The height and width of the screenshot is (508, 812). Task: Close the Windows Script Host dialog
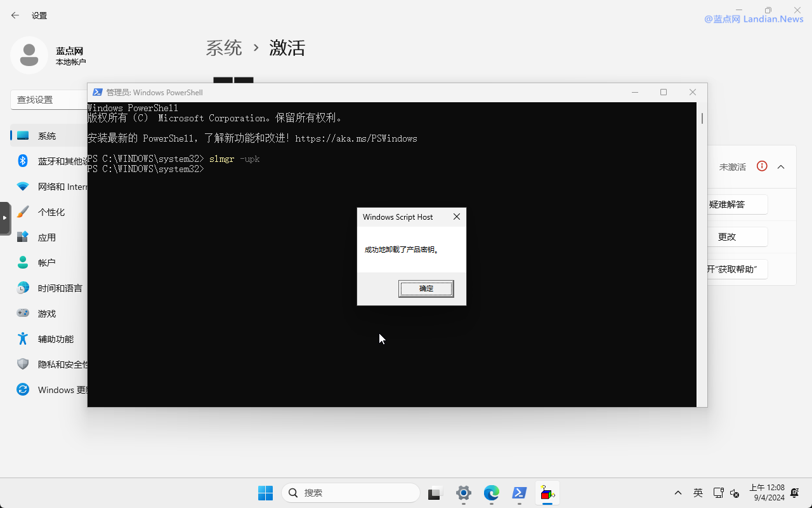coord(456,217)
